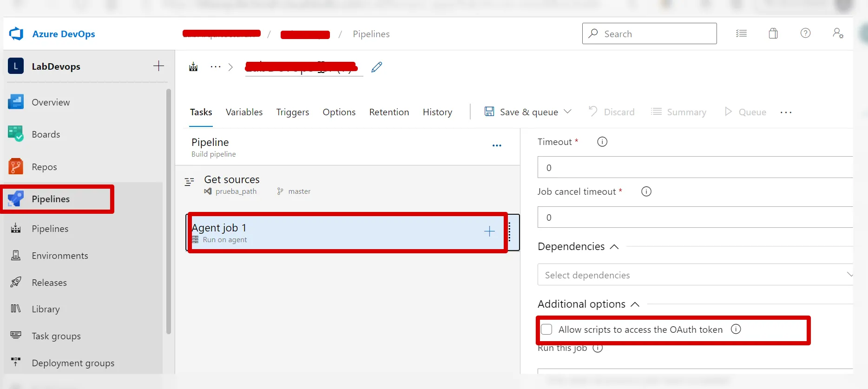This screenshot has height=389, width=868.
Task: Click the OAuth token info icon
Action: (736, 329)
